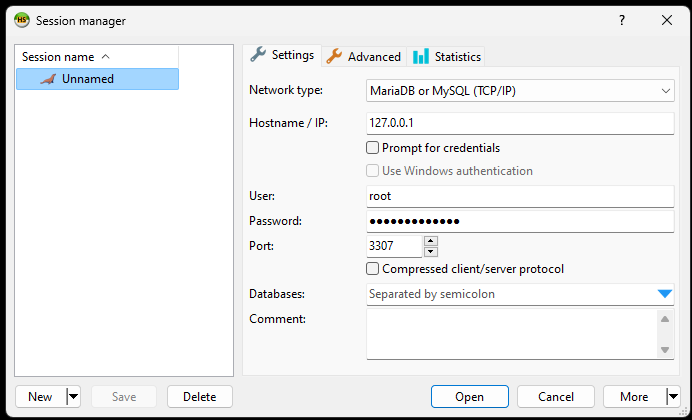The width and height of the screenshot is (692, 420).
Task: Click the port increment up arrow
Action: (431, 241)
